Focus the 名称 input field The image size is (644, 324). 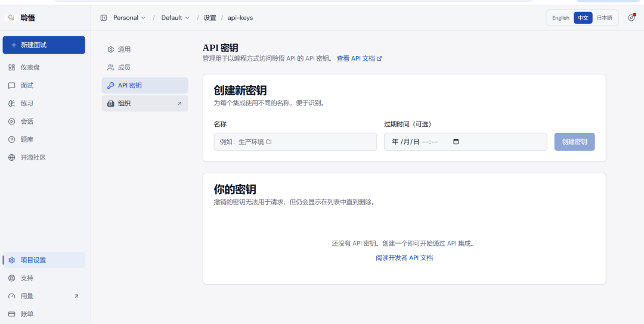pos(295,142)
